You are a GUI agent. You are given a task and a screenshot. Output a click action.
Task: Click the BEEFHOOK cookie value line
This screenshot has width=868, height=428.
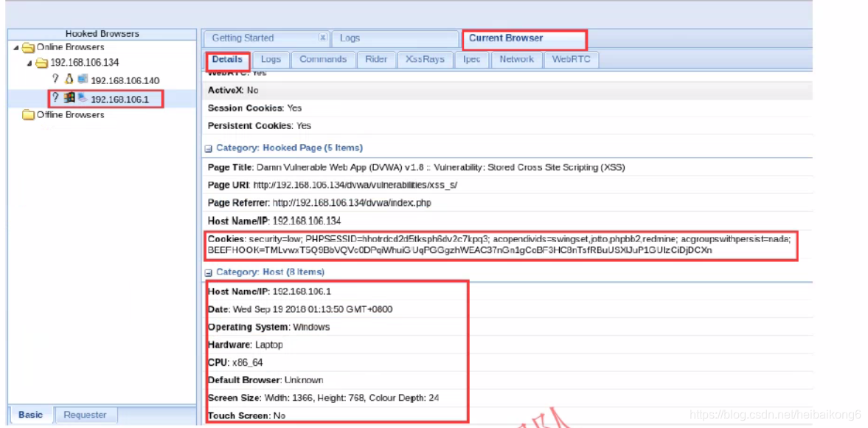[460, 250]
